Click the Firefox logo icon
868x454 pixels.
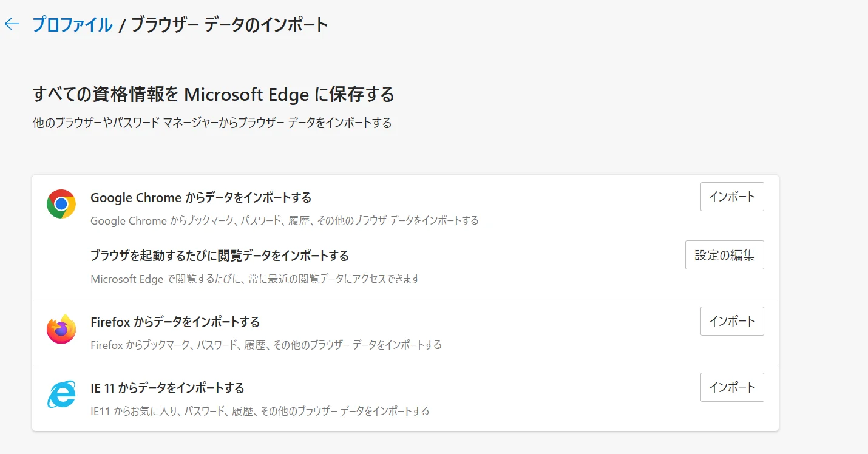60,328
